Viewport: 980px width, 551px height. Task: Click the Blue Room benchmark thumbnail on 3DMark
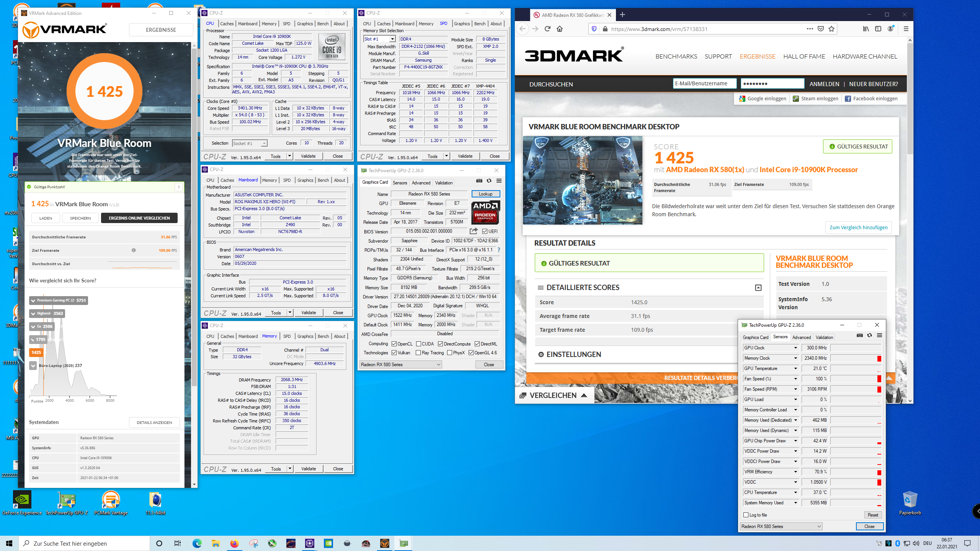click(x=582, y=180)
